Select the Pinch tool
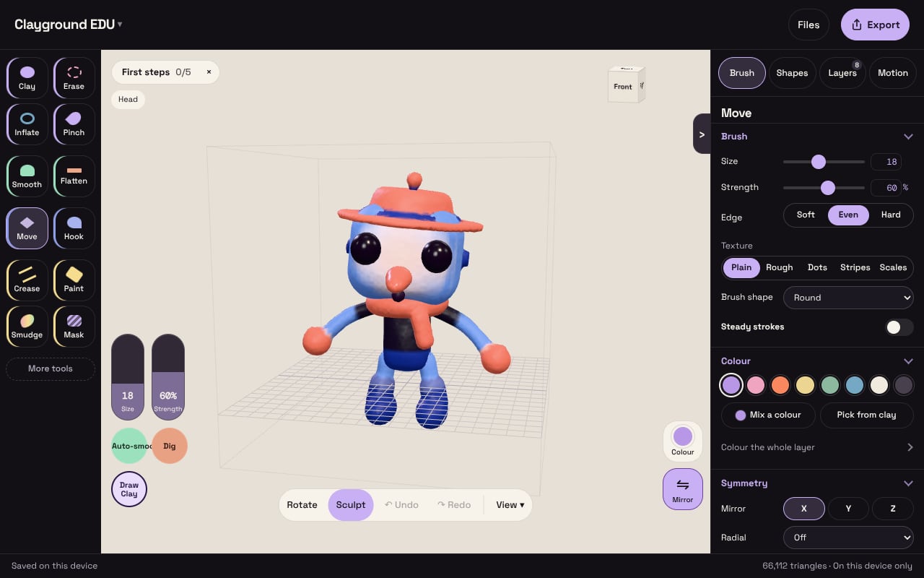Image resolution: width=924 pixels, height=578 pixels. pos(74,124)
